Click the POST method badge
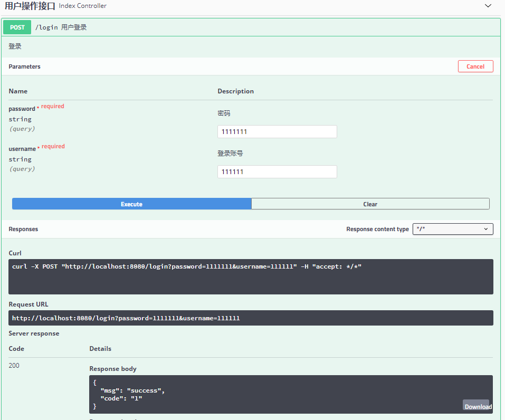505x420 pixels. coord(17,27)
